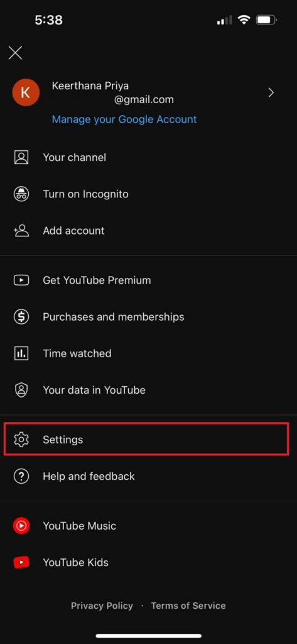Close the account menu with the X

click(x=16, y=53)
